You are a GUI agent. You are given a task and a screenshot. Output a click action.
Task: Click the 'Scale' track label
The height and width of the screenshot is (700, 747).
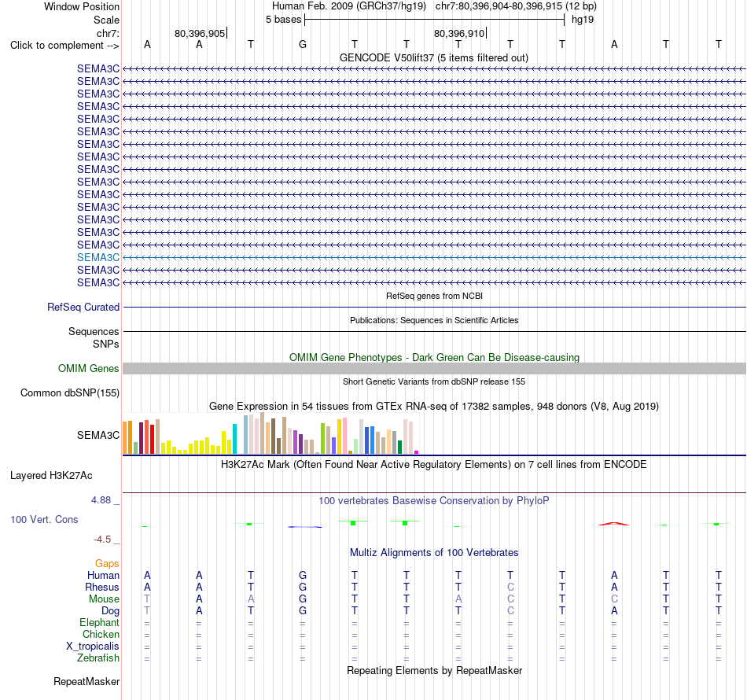coord(106,20)
